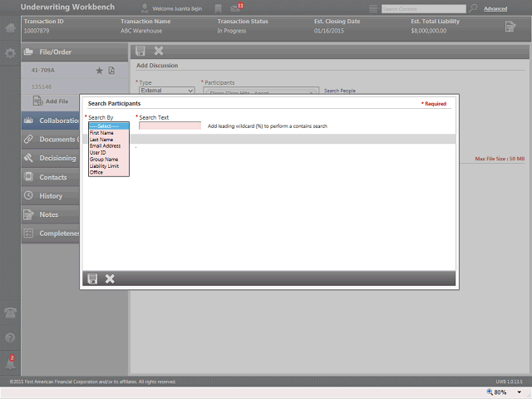Click the transaction notes icon at top right
Screen dimensions: 532x399
(510, 27)
